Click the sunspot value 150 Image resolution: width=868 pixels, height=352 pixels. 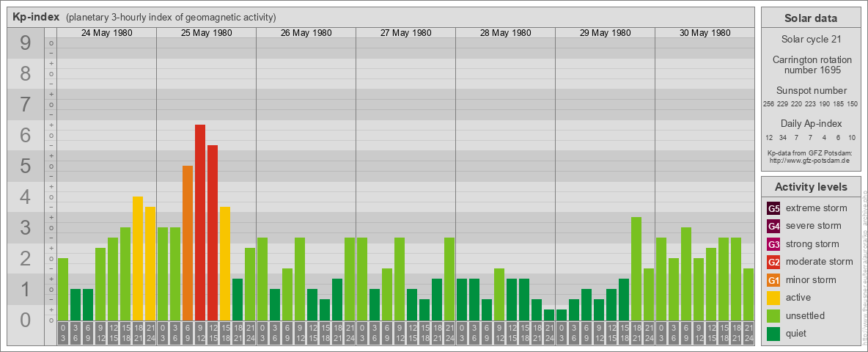(853, 103)
